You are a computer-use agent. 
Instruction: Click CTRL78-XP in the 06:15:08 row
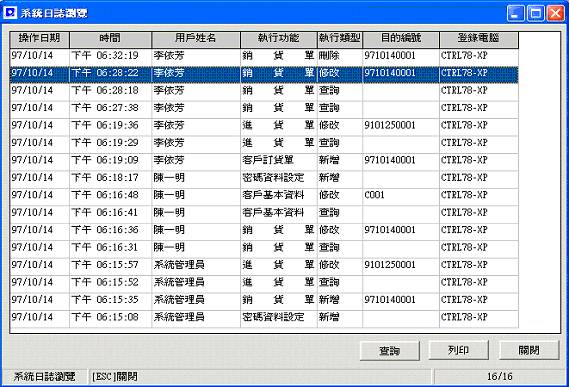tap(464, 317)
